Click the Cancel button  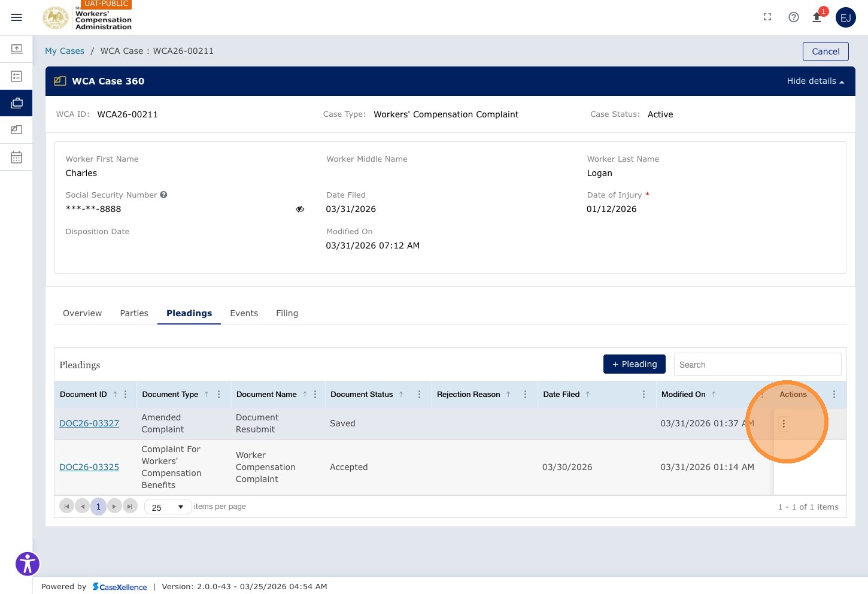point(825,51)
